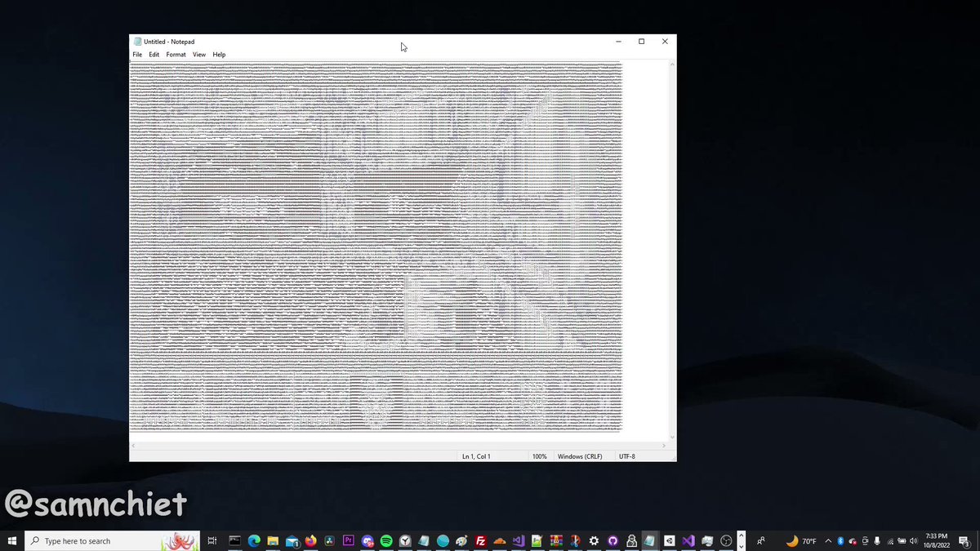Viewport: 980px width, 551px height.
Task: Open GitHub Desktop from the taskbar
Action: (x=612, y=540)
